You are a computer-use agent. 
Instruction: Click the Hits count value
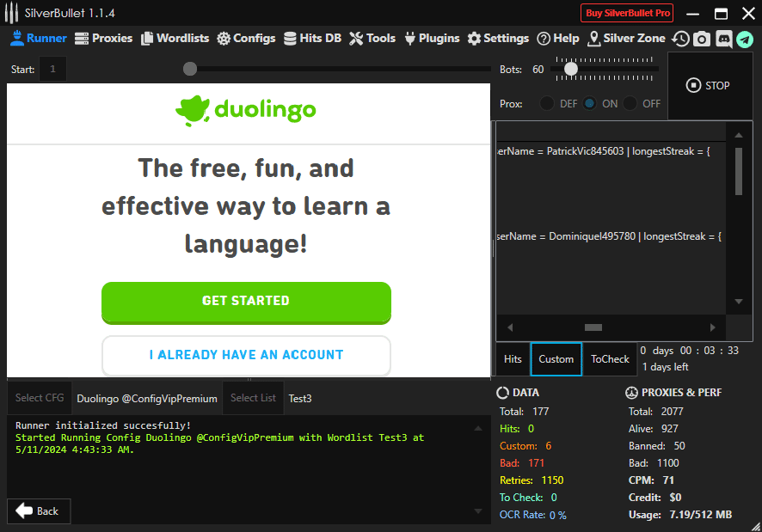click(x=531, y=429)
